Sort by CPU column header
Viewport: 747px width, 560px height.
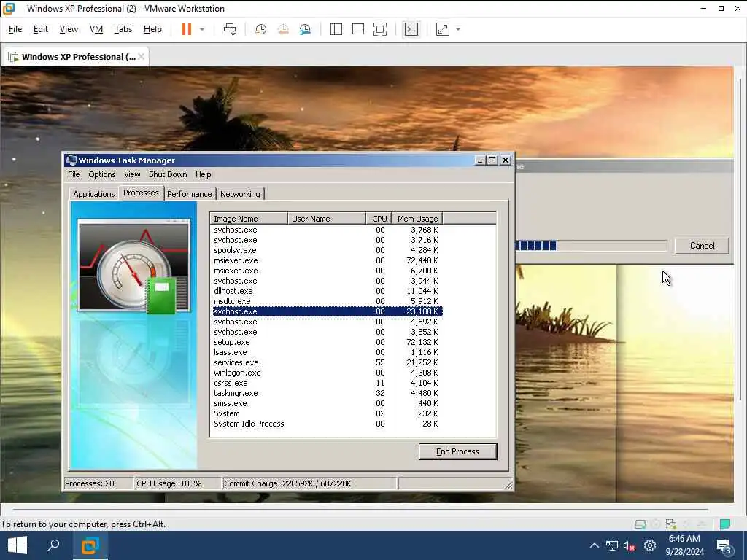point(379,219)
